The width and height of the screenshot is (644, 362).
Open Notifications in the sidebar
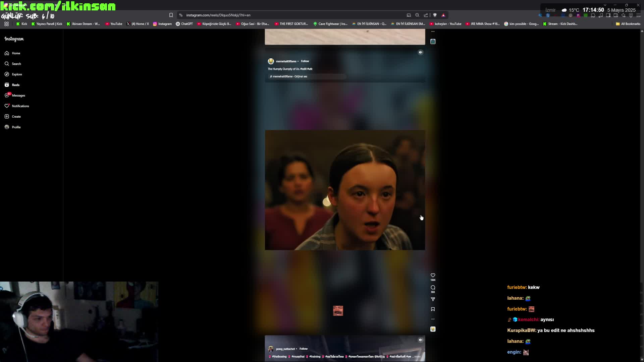coord(20,106)
